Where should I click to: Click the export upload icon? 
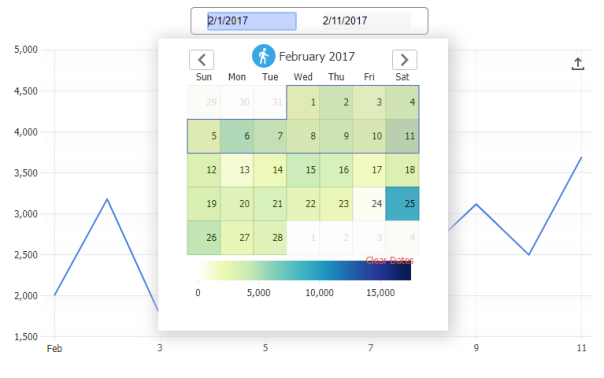[577, 64]
